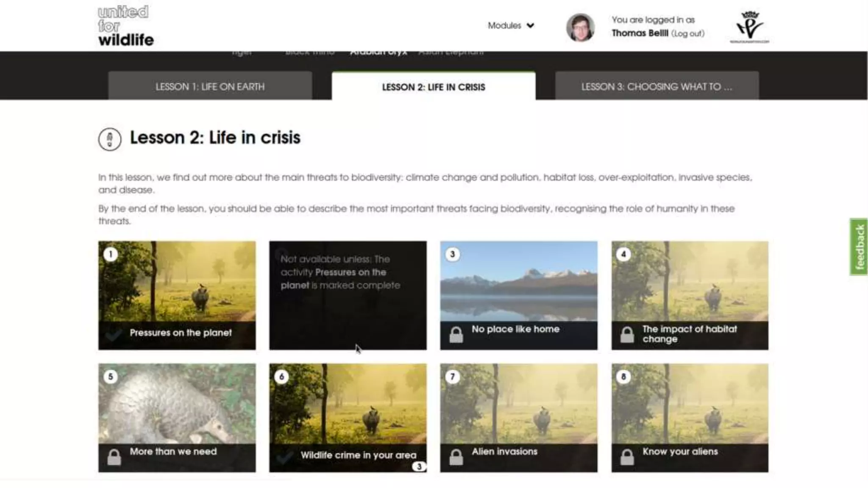Open the Pressures on the planet thumbnail
Screen dimensions: 868x488
coord(177,281)
